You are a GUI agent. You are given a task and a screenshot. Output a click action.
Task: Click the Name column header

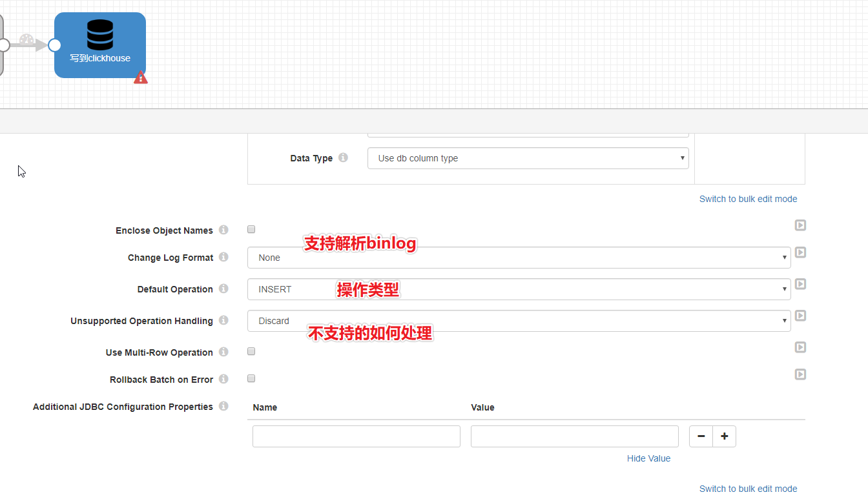point(265,407)
